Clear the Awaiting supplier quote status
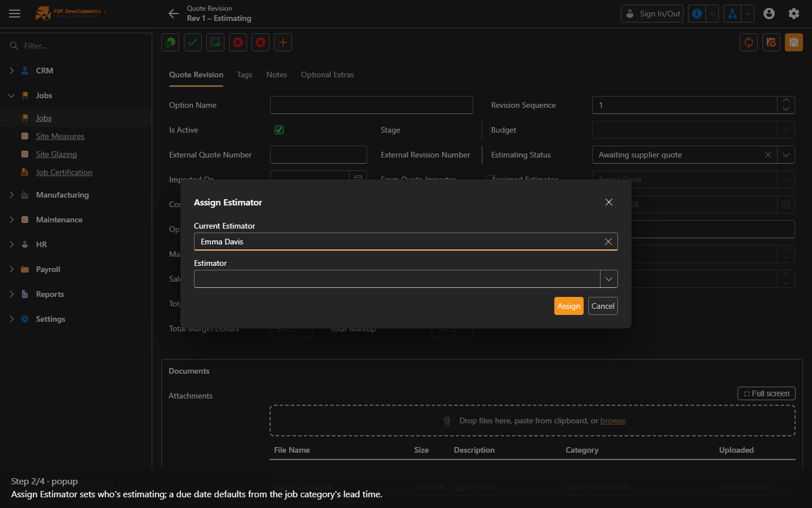The width and height of the screenshot is (812, 508). coord(768,155)
